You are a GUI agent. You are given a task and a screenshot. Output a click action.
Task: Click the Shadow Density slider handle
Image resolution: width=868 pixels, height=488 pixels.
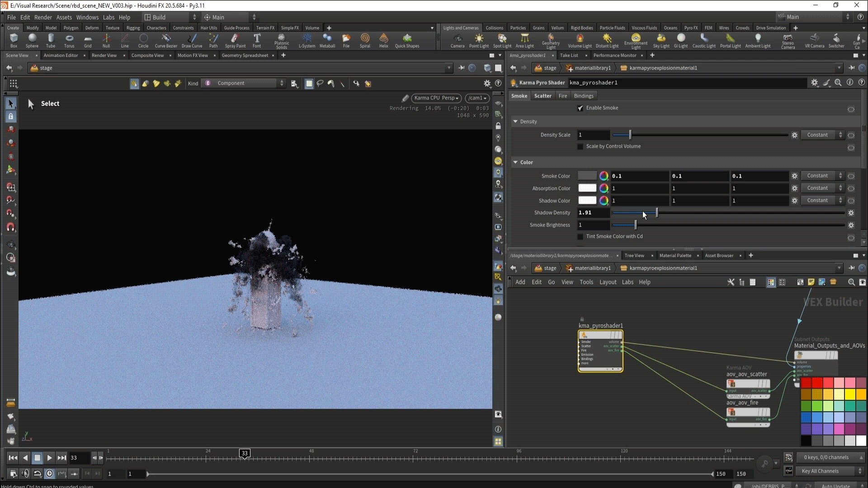657,213
